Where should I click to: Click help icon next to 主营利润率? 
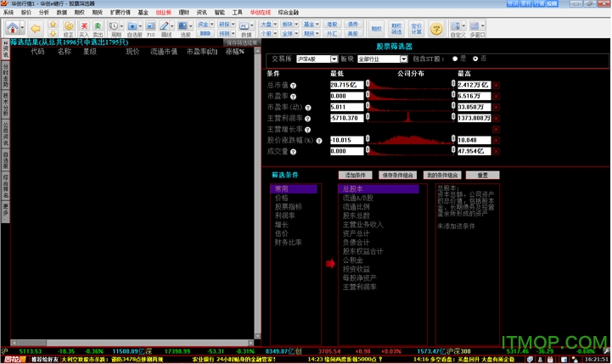307,119
